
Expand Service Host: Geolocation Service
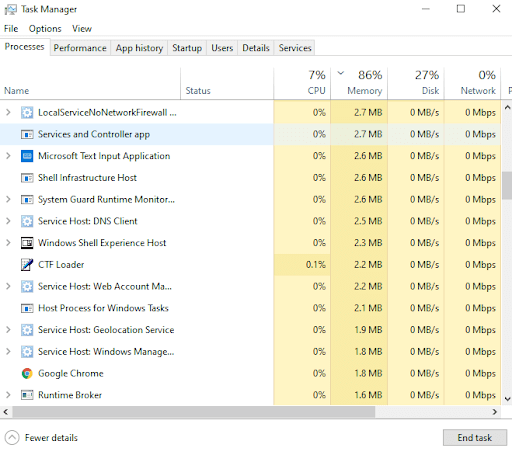click(8, 330)
